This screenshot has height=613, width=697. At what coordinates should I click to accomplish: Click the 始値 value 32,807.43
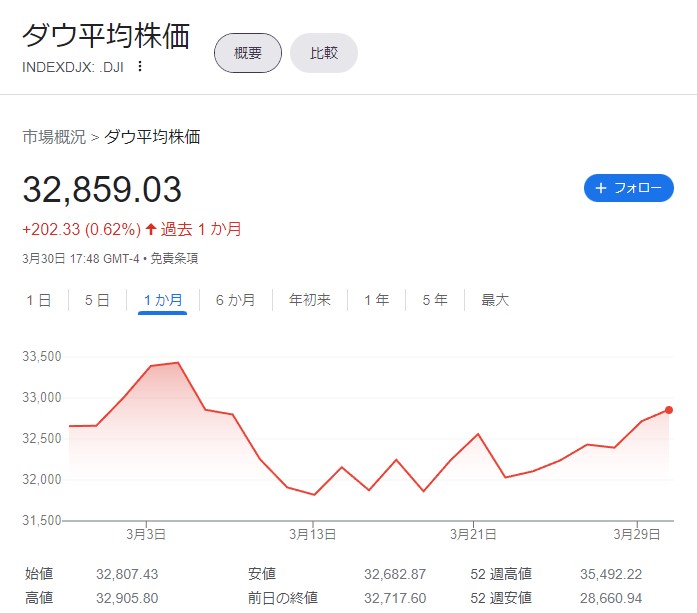click(127, 574)
